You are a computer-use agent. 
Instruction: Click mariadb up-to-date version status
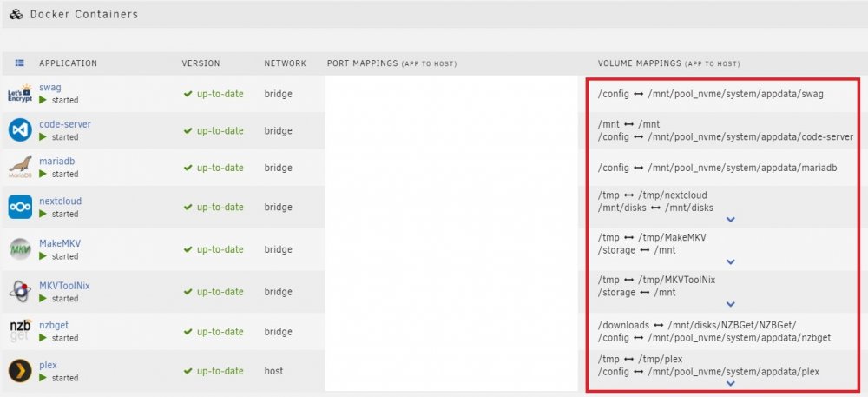(214, 168)
